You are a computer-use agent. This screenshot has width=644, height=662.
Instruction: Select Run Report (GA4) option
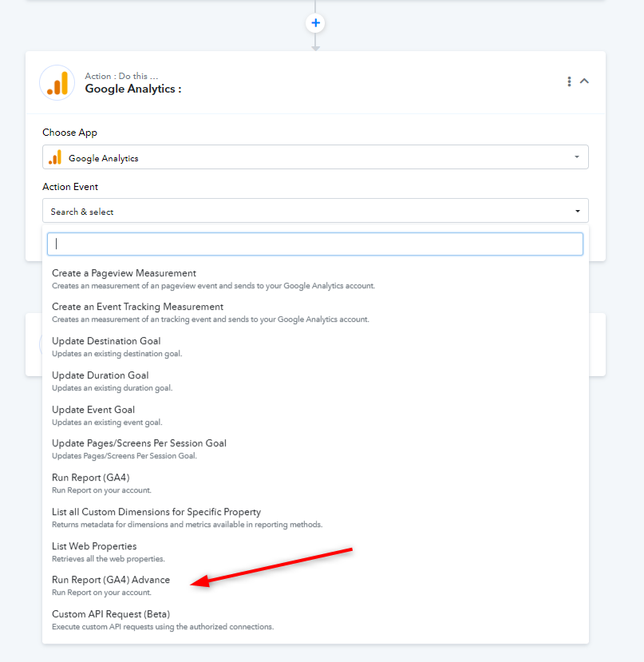(315, 483)
